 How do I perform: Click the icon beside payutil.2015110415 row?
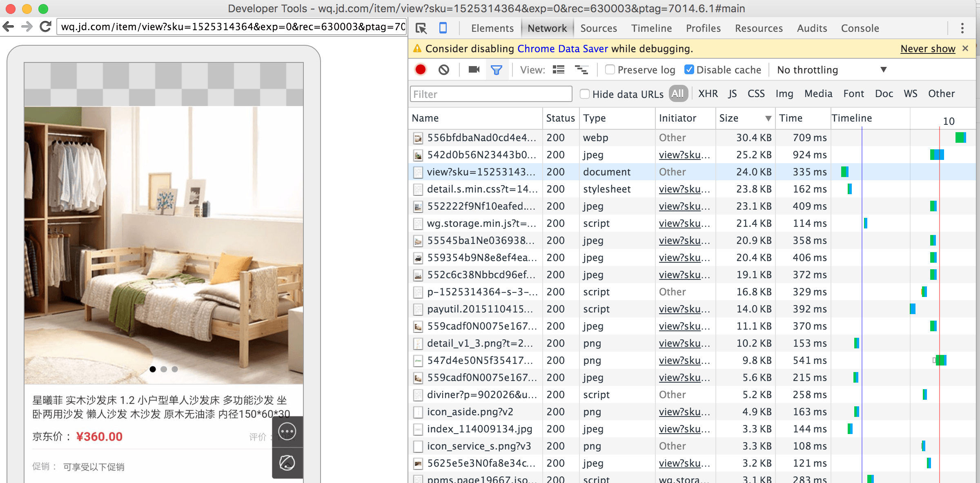[x=418, y=310]
